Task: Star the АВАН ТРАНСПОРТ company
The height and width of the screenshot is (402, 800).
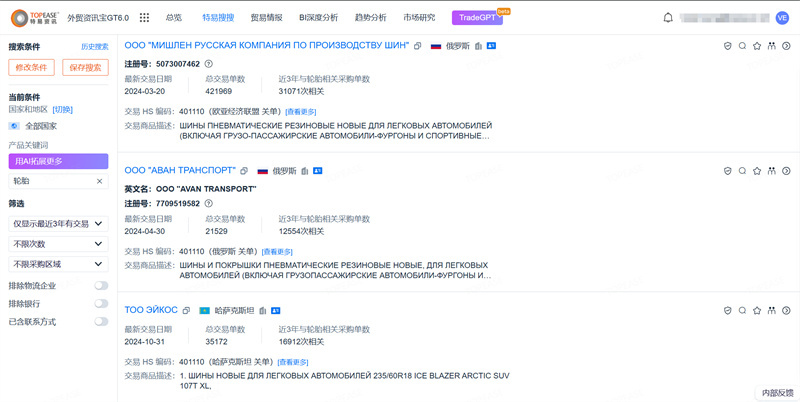Action: 757,171
